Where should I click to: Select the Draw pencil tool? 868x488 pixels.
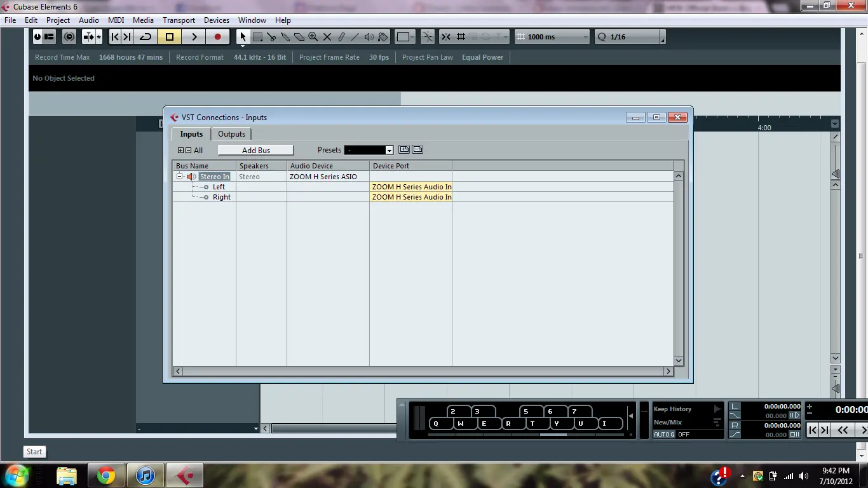pos(341,37)
